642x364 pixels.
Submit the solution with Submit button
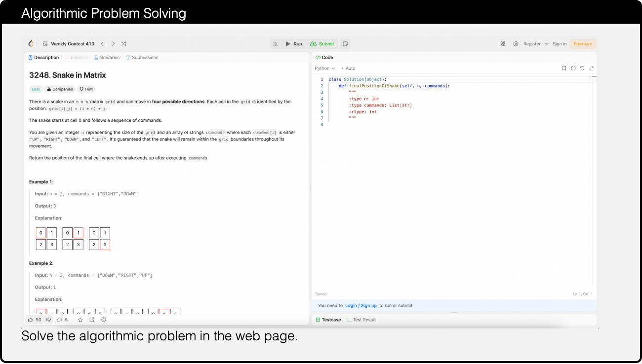(322, 44)
